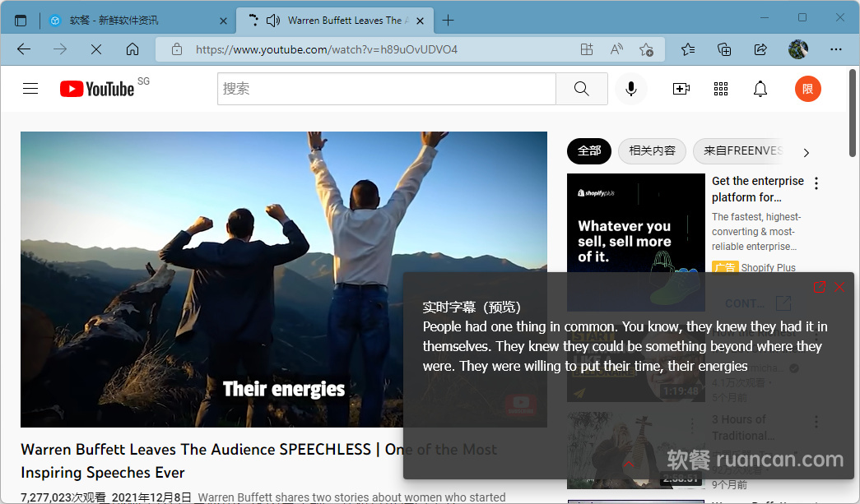Select the 相关内容 filter chip
This screenshot has height=504, width=860.
click(652, 151)
